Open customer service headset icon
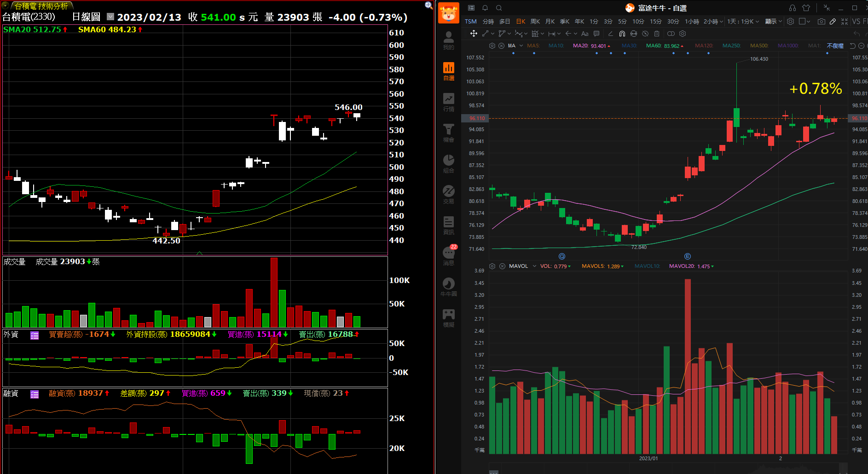868x474 pixels. coord(792,8)
